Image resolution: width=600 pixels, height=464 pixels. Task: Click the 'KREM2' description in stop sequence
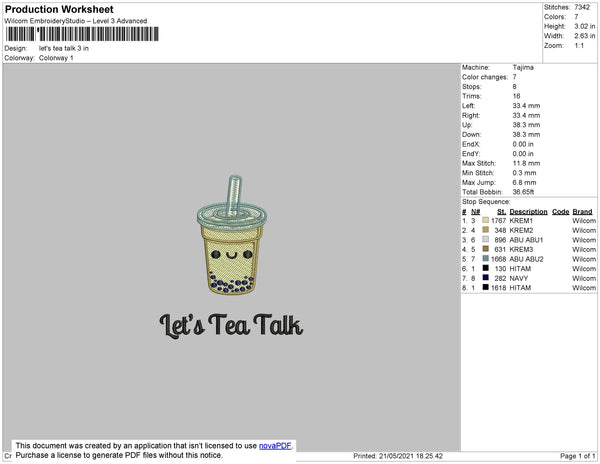point(521,230)
